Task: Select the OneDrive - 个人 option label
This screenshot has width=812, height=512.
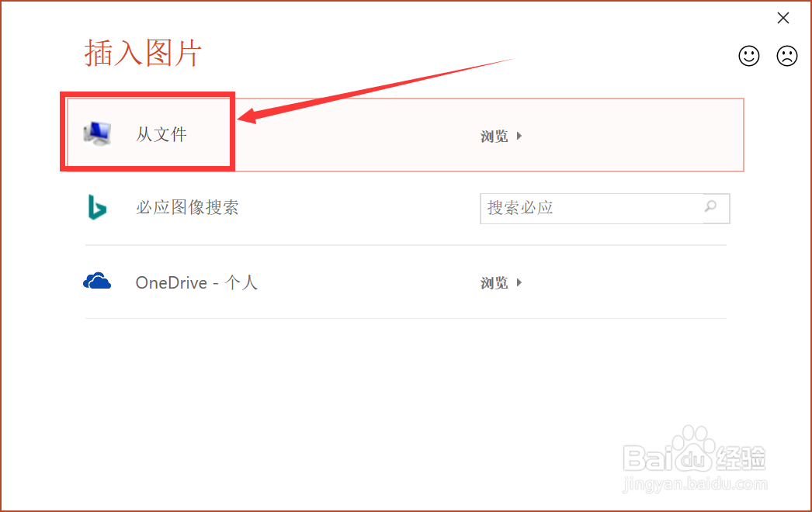Action: [196, 282]
